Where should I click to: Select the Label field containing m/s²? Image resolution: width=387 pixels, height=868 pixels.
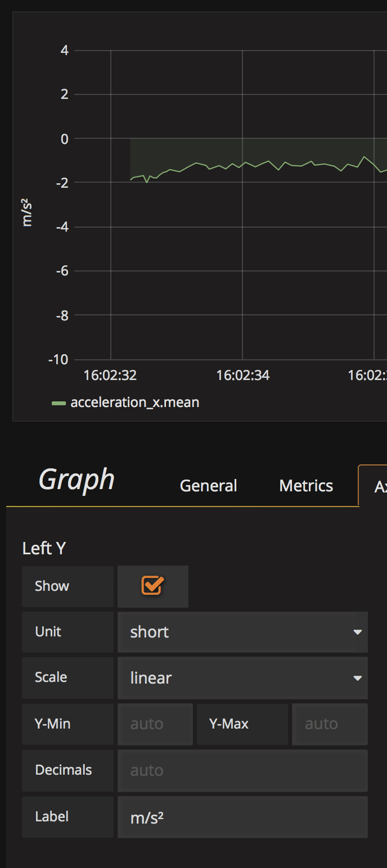point(242,816)
